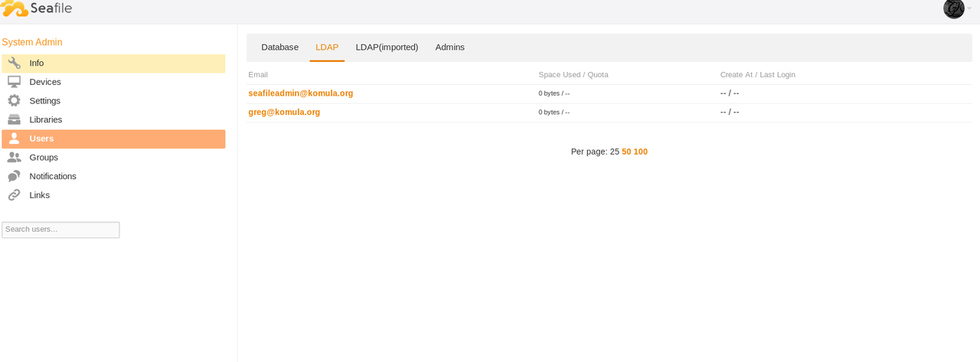
Task: Expand the dropdown arrow beside avatar
Action: (x=969, y=8)
